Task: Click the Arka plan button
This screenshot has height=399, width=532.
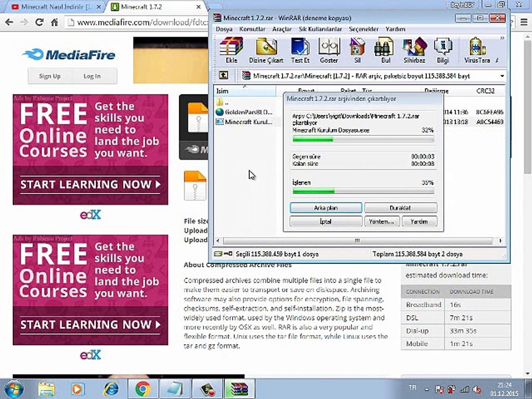Action: coord(326,208)
